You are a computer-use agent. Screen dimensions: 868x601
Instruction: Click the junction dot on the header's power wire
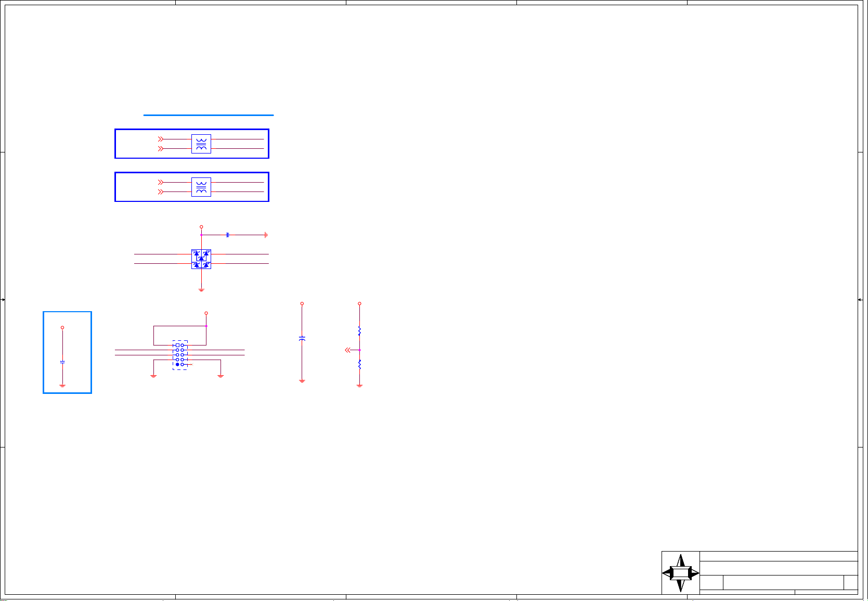click(x=206, y=326)
